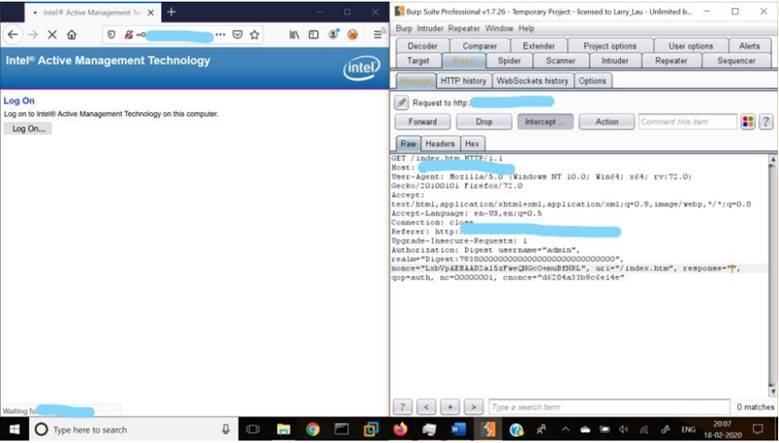779x443 pixels.
Task: Go to next search match
Action: (473, 407)
